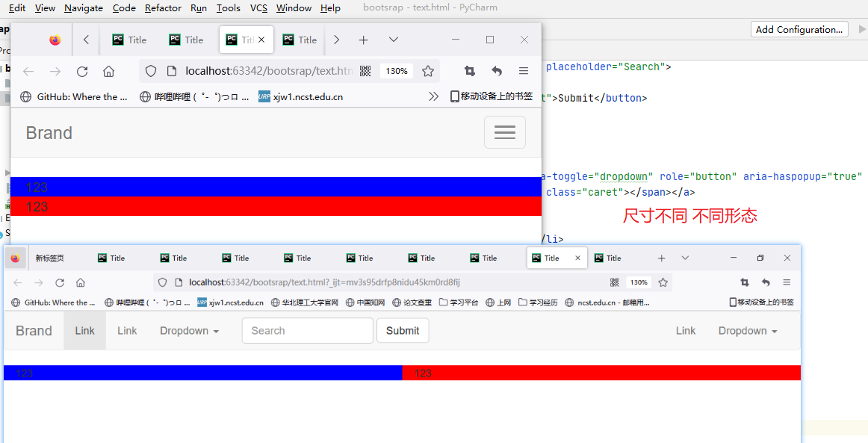Expand the list all tabs chevron in lower browser

(685, 258)
